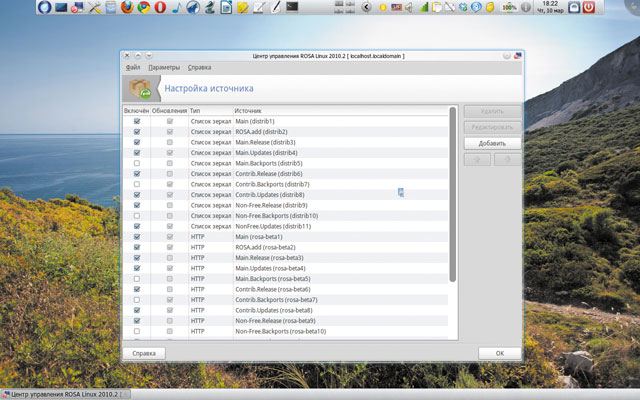Click the Удалить button

tap(492, 111)
